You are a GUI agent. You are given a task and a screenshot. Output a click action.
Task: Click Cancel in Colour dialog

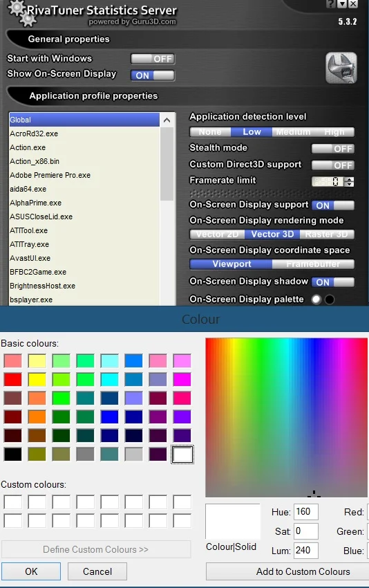tap(97, 571)
